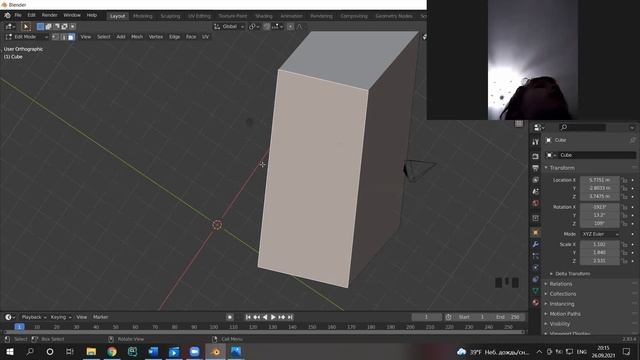Screen dimensions: 640x360
Task: Switch to the Animation workspace tab
Action: coord(291,16)
